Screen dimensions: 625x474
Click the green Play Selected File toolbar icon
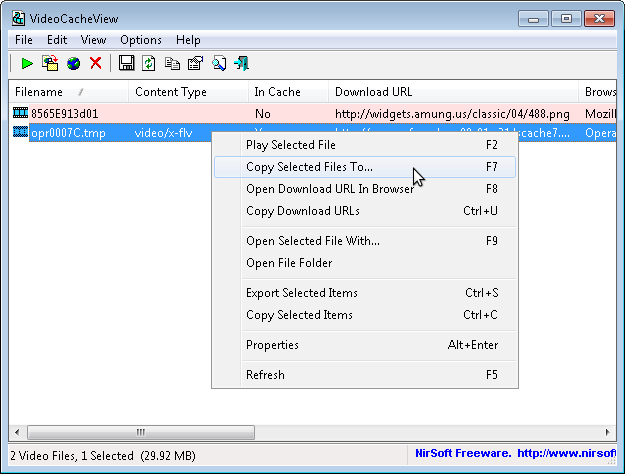[x=27, y=63]
